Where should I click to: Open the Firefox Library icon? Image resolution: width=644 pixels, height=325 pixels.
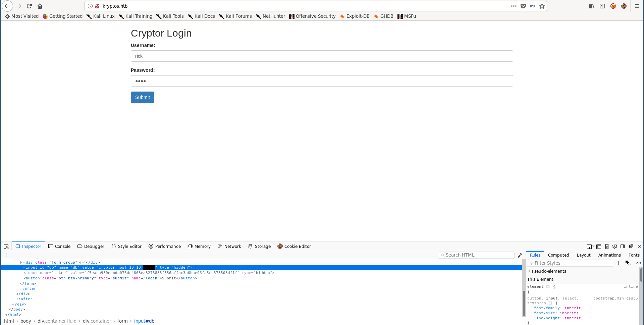coord(592,6)
